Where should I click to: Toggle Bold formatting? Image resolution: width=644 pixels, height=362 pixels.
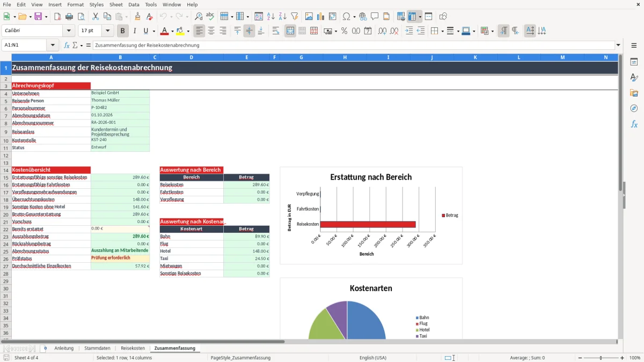123,31
